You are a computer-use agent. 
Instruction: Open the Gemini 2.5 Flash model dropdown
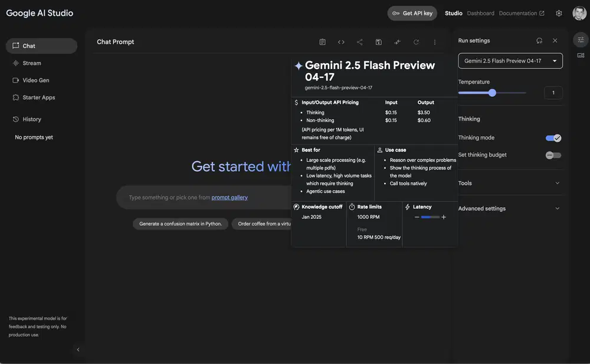point(510,61)
